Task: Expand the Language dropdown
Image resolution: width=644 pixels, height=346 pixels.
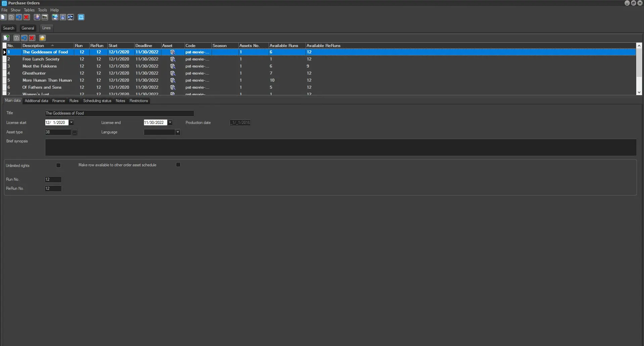Action: [x=178, y=132]
